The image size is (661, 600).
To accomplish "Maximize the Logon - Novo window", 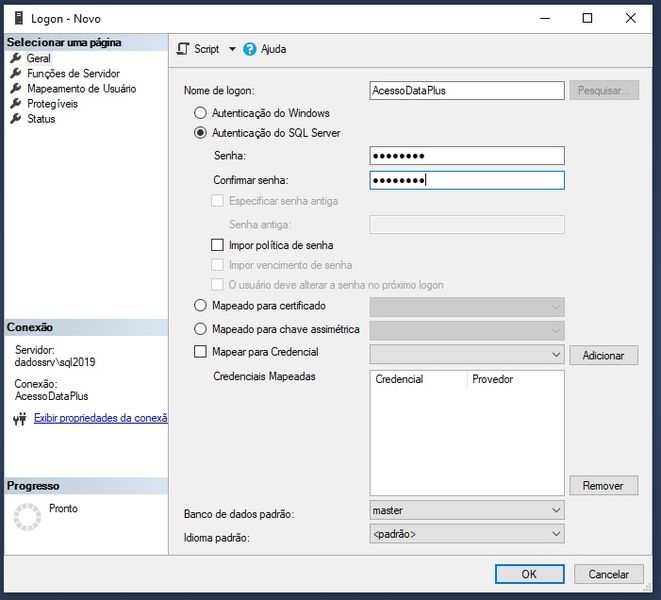I will pyautogui.click(x=587, y=18).
